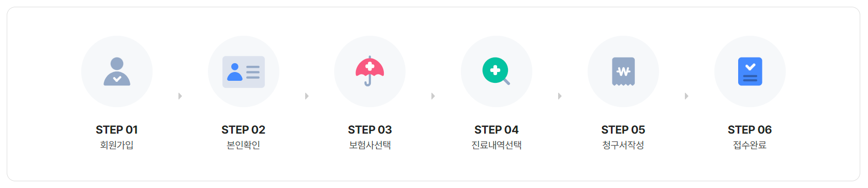Viewport: 868px width, 188px height.
Task: Select the STEP 05 heading text
Action: [x=623, y=129]
